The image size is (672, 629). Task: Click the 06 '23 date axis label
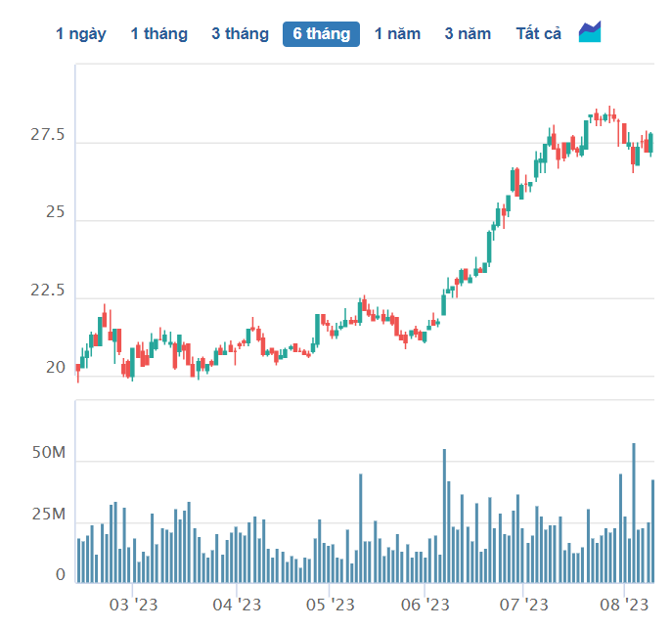point(425,605)
